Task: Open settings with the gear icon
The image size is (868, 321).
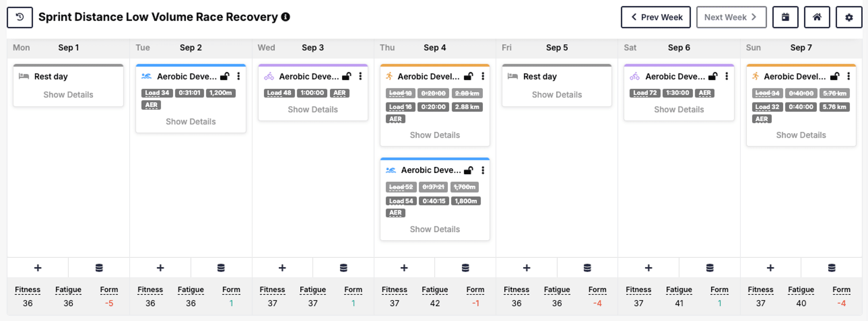Action: coord(849,17)
